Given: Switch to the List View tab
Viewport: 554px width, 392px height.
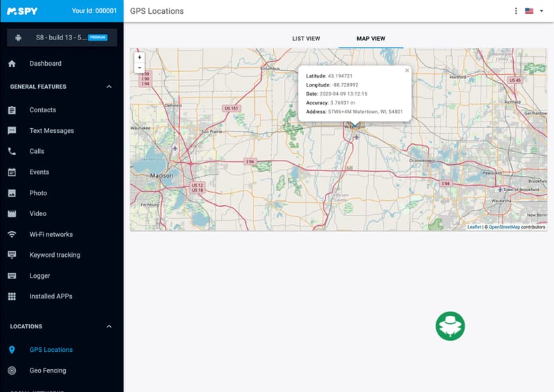Looking at the screenshot, I should tap(306, 39).
